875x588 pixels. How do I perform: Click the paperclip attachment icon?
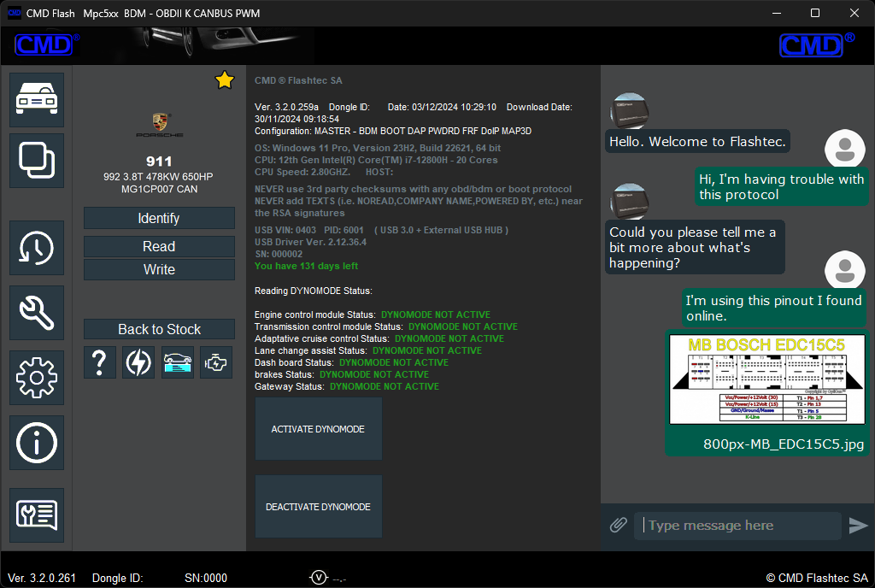[x=619, y=525]
